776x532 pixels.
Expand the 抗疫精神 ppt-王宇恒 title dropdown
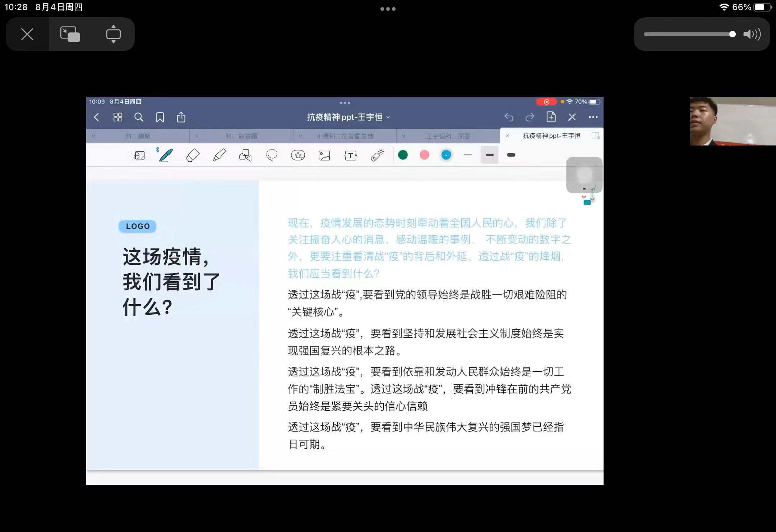348,117
